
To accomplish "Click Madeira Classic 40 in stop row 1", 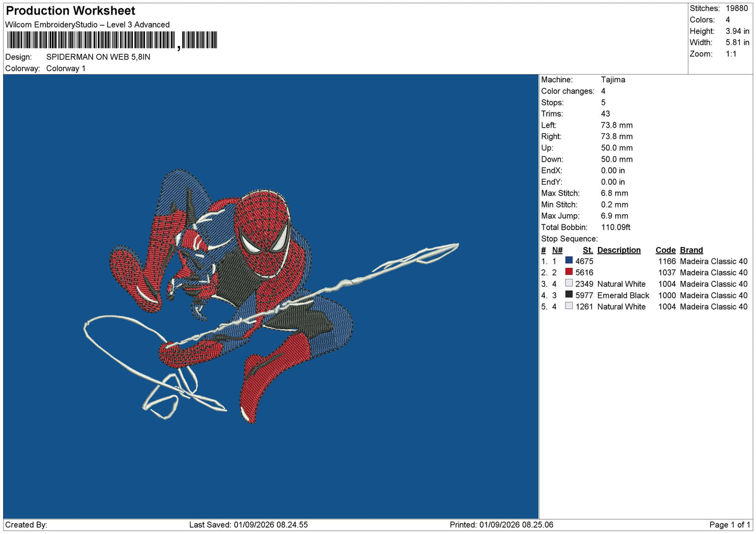I will [x=714, y=262].
